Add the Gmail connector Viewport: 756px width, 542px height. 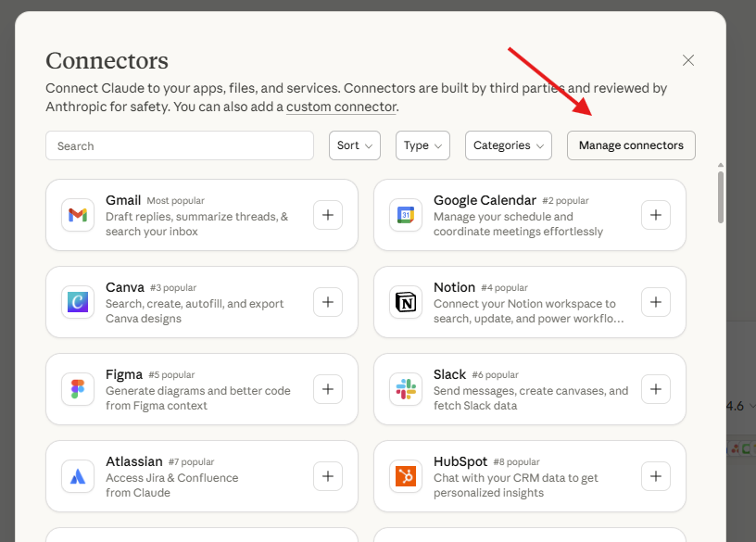(327, 215)
